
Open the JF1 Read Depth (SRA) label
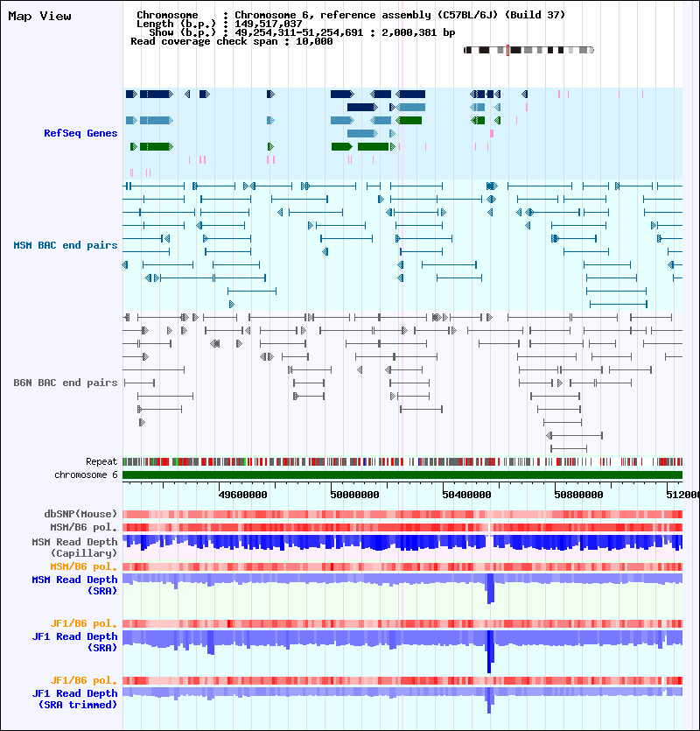tap(74, 642)
